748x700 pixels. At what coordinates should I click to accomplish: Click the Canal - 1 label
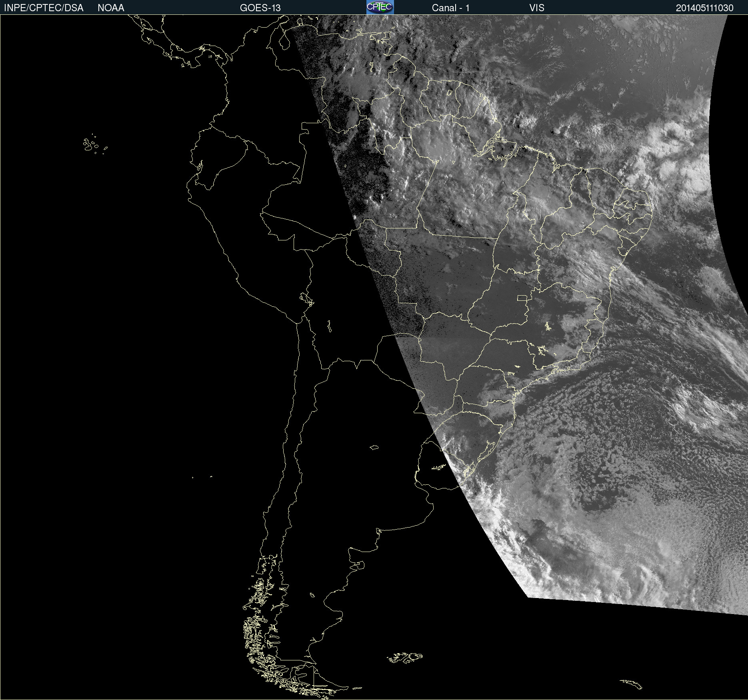(x=450, y=8)
